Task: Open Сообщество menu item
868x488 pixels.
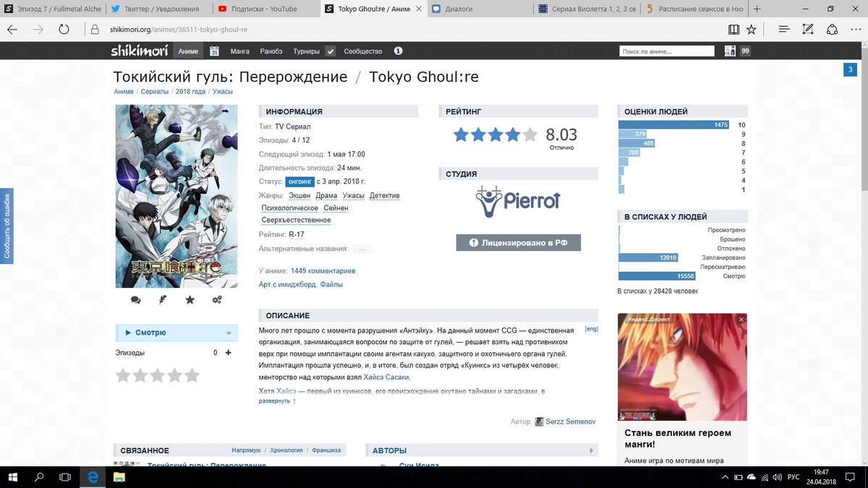Action: 363,51
